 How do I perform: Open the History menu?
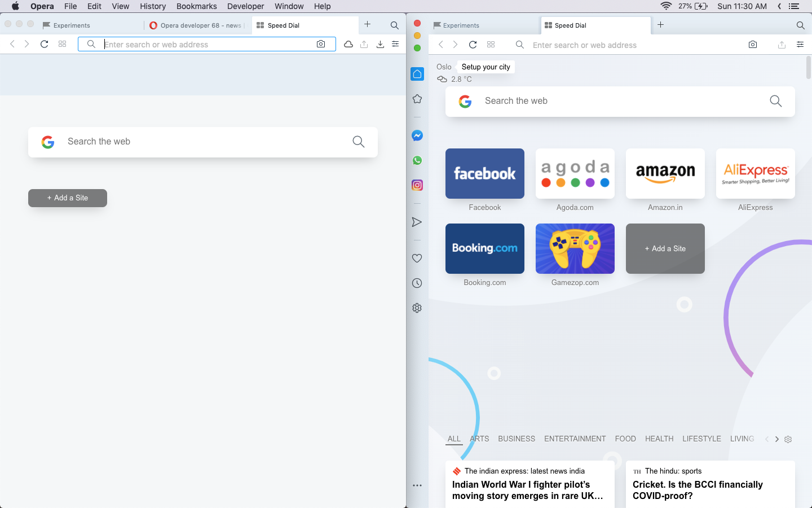click(x=153, y=6)
